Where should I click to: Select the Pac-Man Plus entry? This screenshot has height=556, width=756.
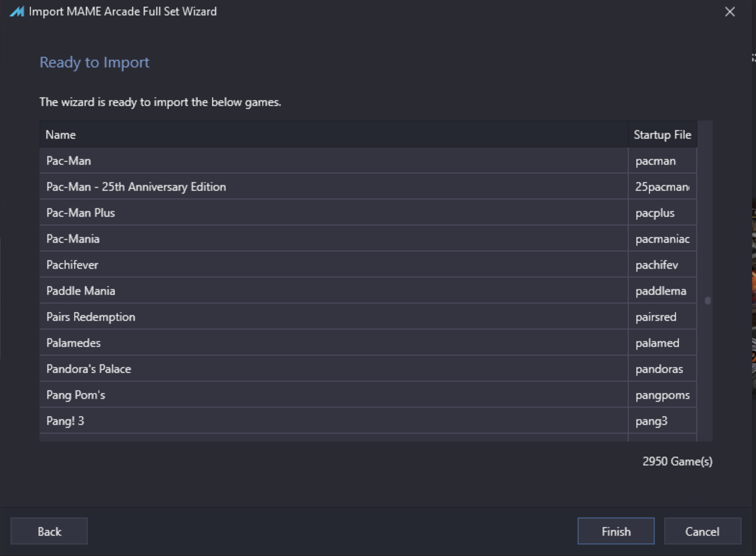click(81, 213)
